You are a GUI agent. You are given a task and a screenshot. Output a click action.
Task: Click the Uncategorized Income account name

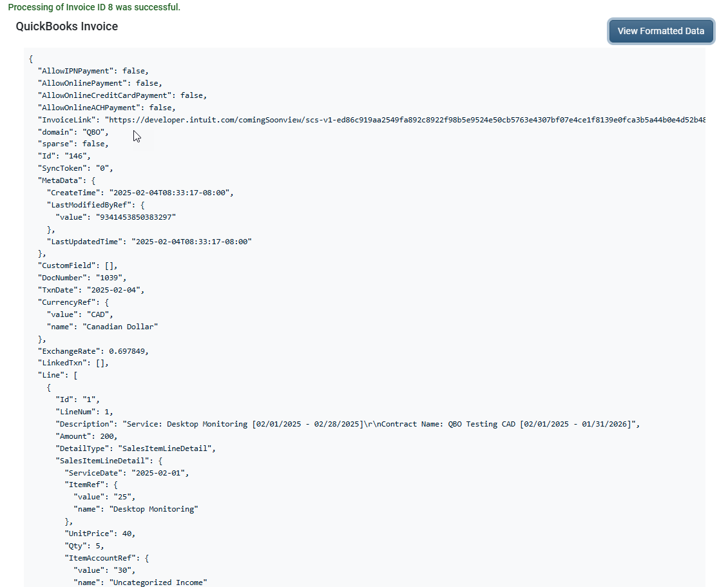(x=160, y=582)
